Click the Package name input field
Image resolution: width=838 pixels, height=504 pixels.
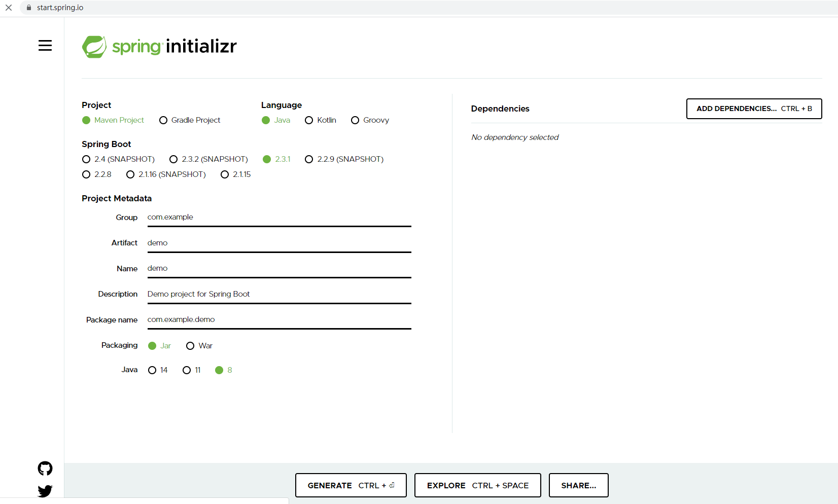[x=279, y=319]
